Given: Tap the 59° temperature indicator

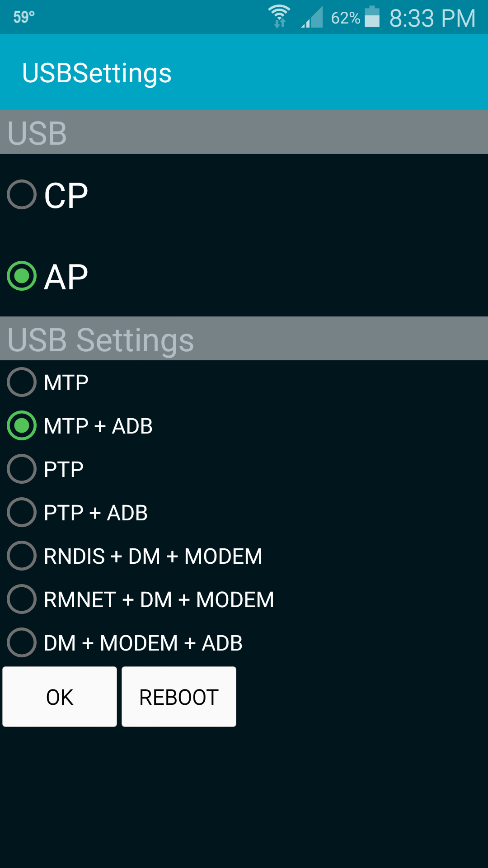Looking at the screenshot, I should 24,17.
